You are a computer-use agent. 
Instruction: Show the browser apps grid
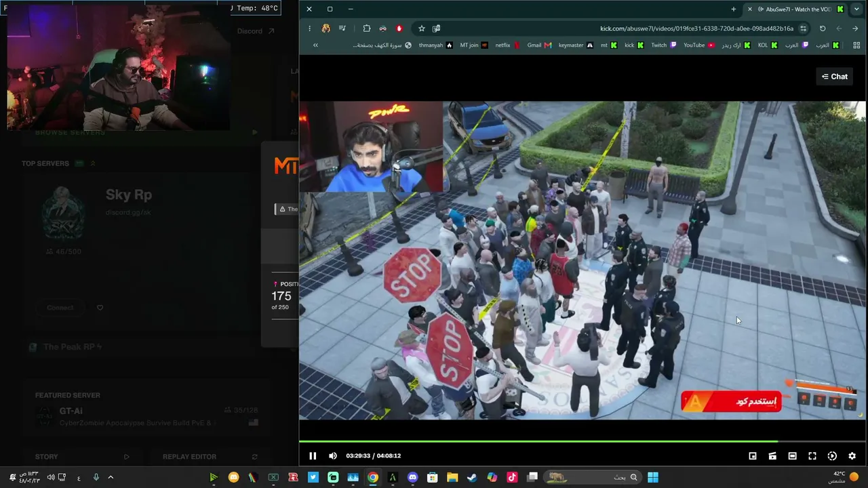[x=856, y=45]
